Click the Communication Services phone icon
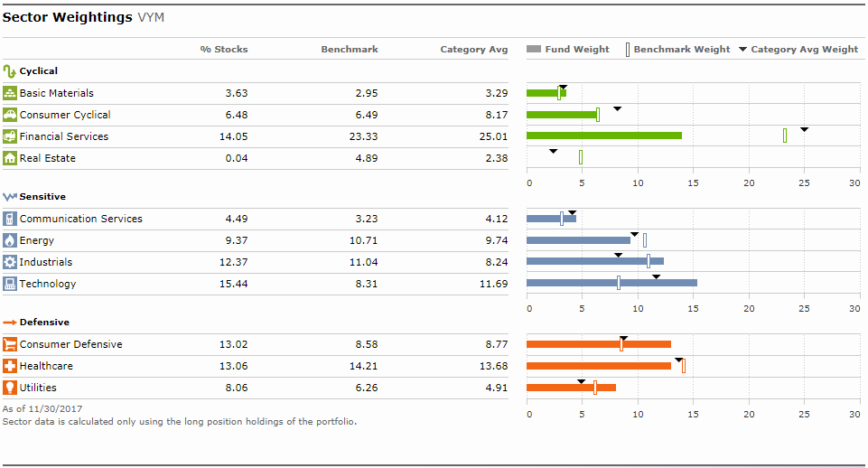The width and height of the screenshot is (868, 468). tap(10, 219)
